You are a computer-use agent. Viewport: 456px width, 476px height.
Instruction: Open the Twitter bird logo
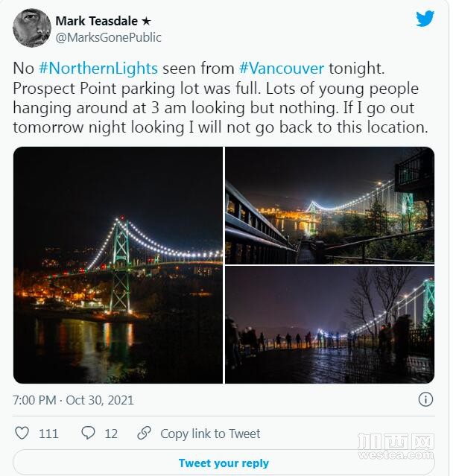(425, 19)
